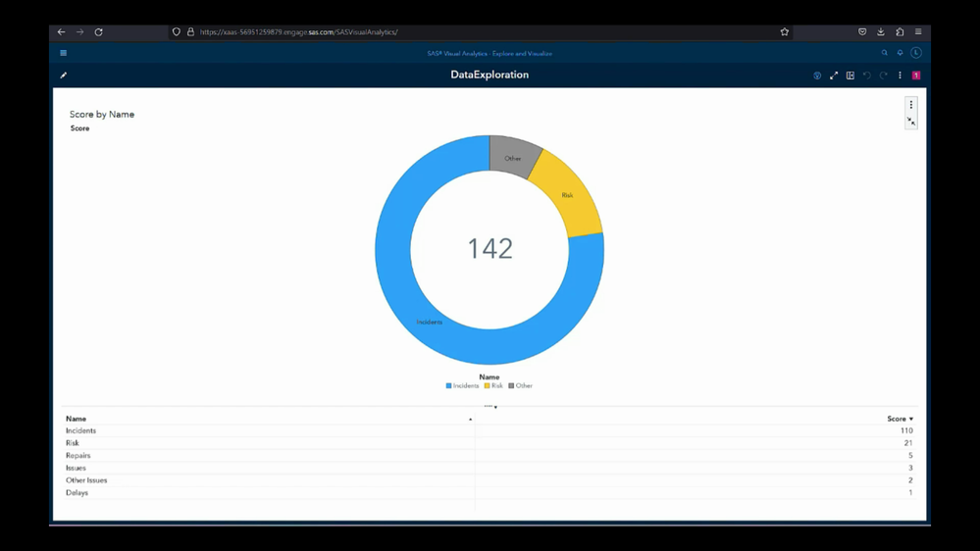This screenshot has height=551, width=980.
Task: Reload the current browser page
Action: click(x=99, y=31)
